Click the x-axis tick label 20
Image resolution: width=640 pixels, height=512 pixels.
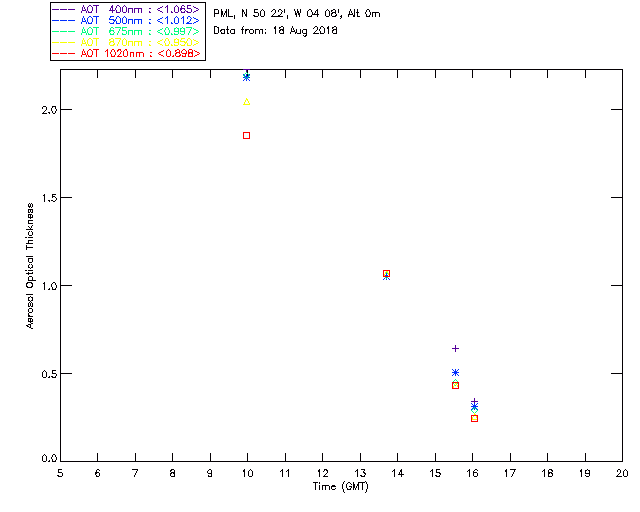click(x=622, y=473)
